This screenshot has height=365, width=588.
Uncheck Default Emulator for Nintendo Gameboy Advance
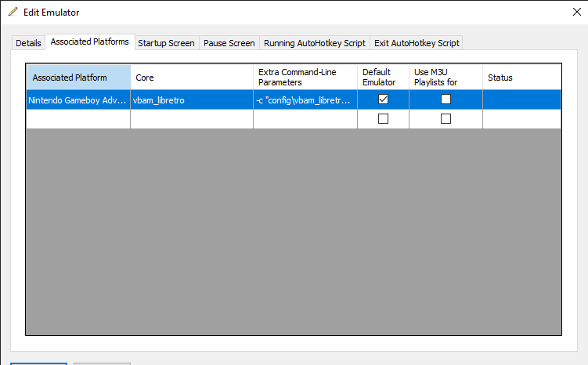[383, 99]
